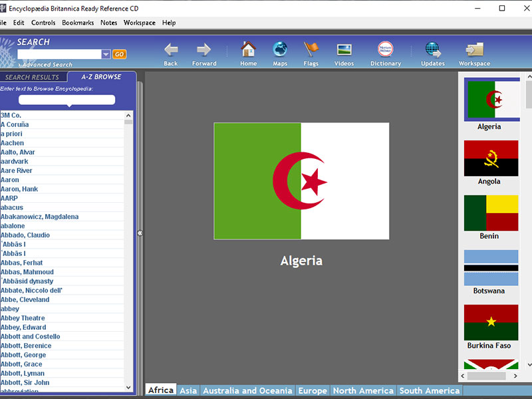Switch to the South America tab

429,390
